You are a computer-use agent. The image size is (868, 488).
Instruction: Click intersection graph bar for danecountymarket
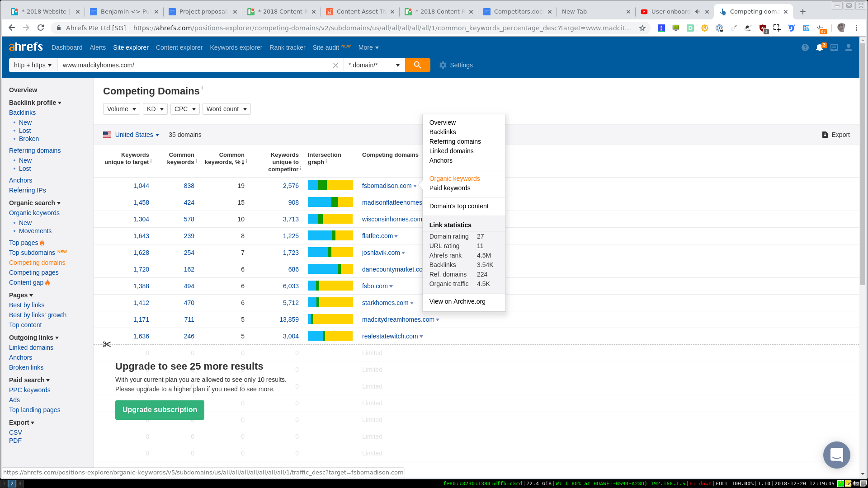(330, 269)
